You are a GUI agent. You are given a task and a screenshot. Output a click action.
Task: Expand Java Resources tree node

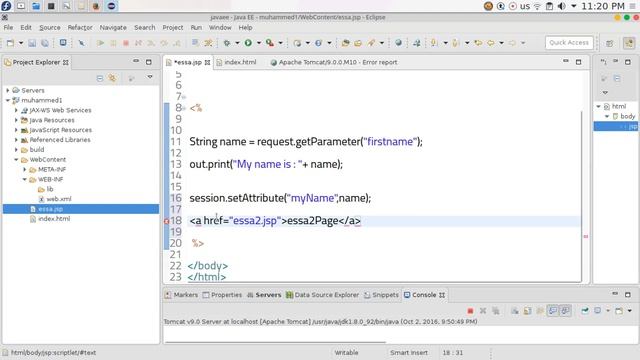16,120
